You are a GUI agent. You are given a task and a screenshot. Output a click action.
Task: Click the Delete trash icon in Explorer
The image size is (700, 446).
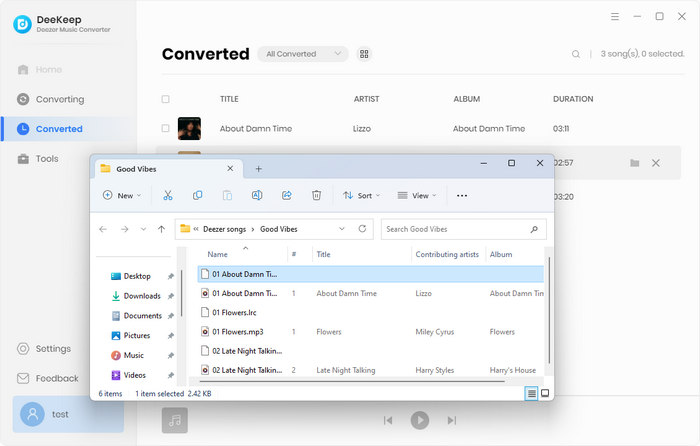pos(316,195)
